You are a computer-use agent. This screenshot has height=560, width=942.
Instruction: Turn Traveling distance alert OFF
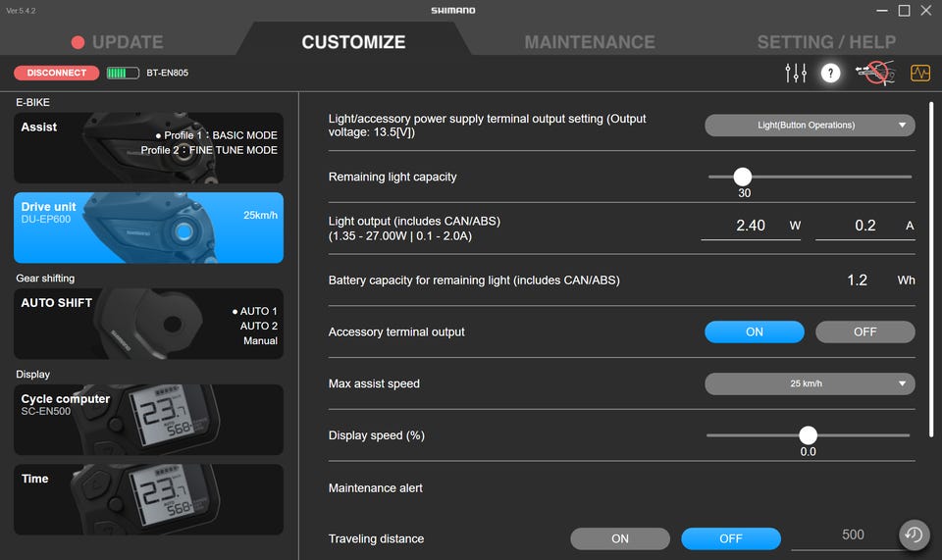(x=730, y=539)
